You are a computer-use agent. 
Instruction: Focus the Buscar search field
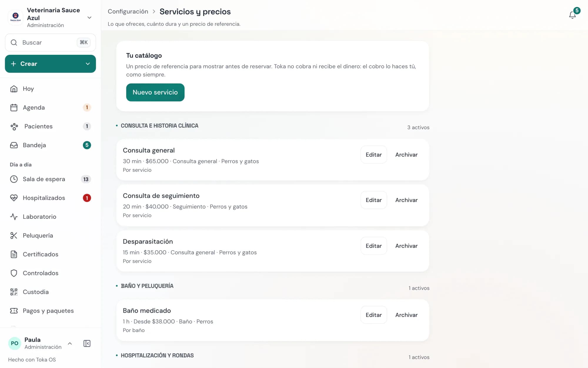[x=50, y=42]
